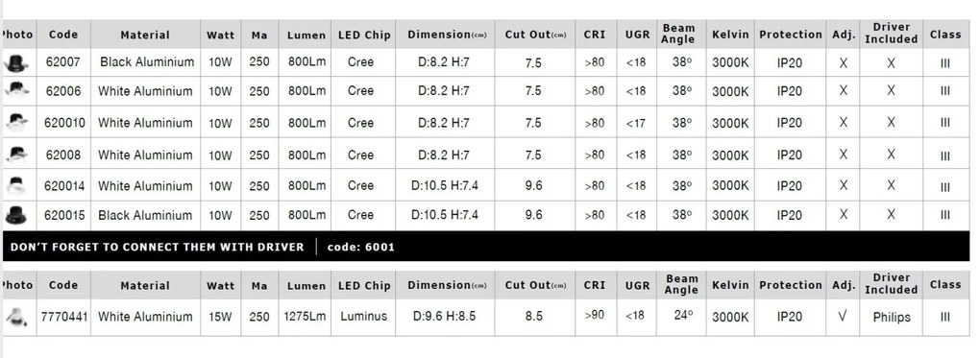Click the Lumen header in top table
Viewport: 980px width, 358px height.
(x=306, y=35)
